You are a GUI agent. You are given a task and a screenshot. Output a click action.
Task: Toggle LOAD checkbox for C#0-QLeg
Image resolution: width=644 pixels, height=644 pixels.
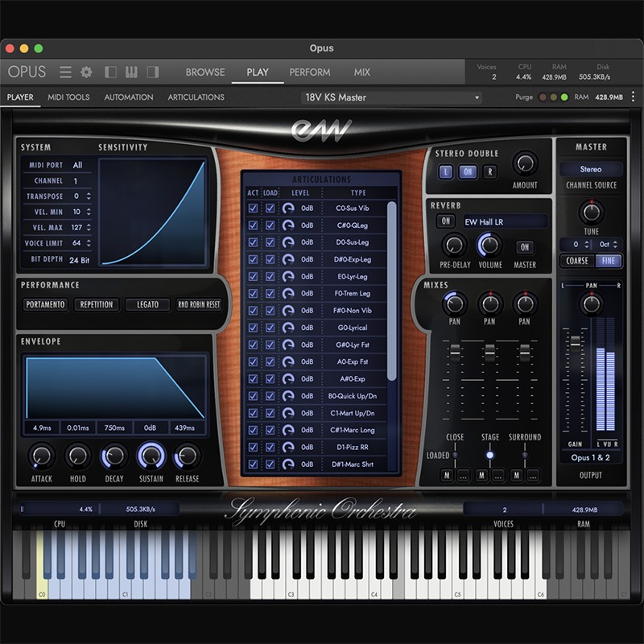tap(270, 225)
